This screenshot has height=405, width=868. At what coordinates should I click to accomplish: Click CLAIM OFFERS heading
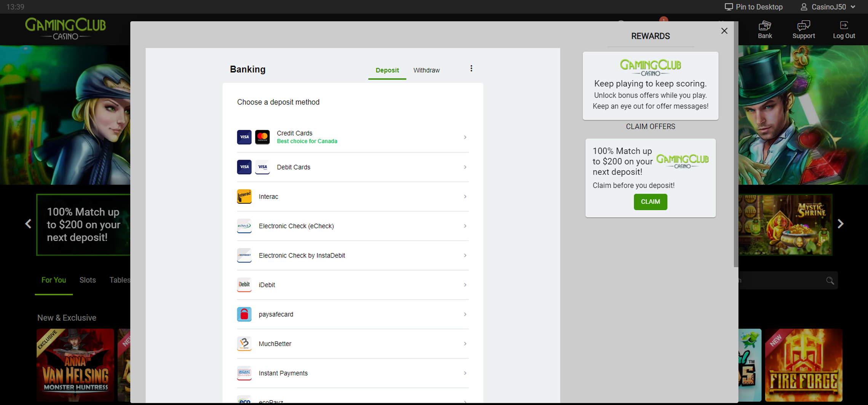[x=650, y=126]
